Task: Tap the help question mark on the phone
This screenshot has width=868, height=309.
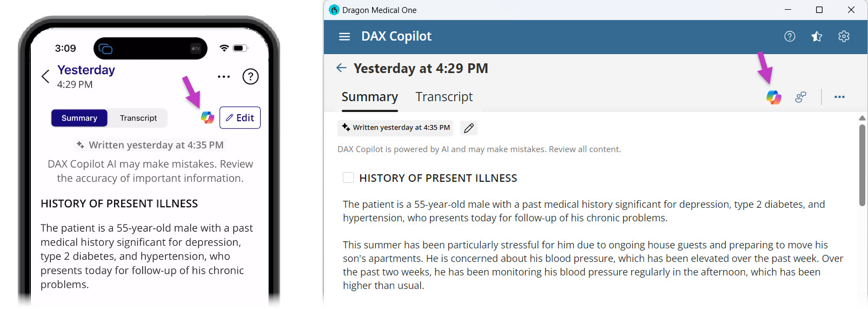Action: click(x=250, y=76)
